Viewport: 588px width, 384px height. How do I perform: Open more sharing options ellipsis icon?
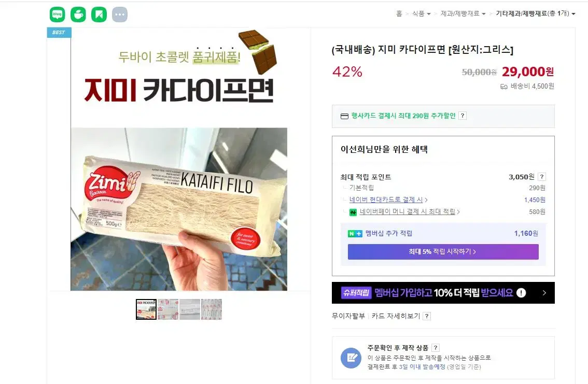coord(120,15)
